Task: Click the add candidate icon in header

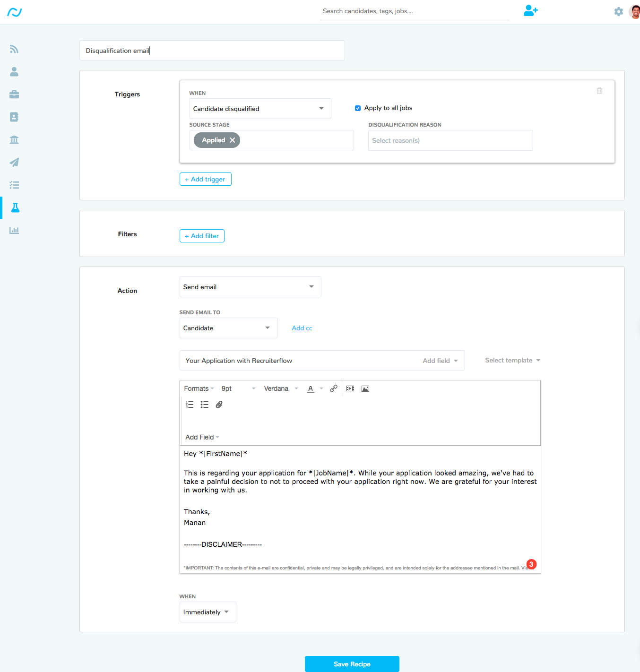Action: 530,11
